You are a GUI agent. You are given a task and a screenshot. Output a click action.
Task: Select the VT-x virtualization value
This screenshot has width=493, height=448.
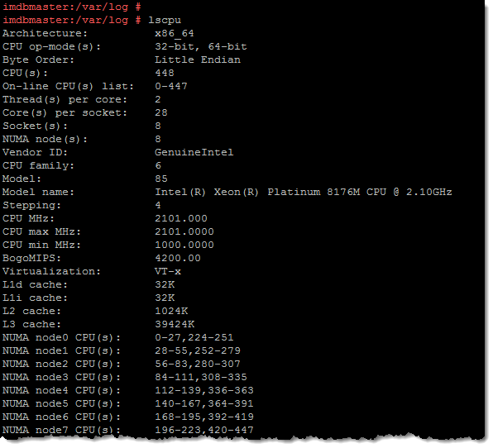168,271
